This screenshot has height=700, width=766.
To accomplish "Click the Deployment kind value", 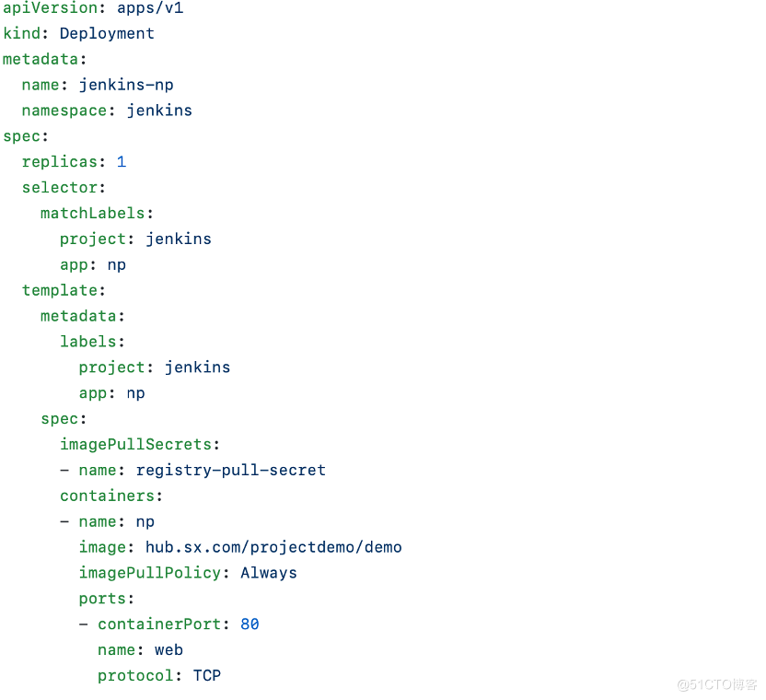I will tap(107, 33).
